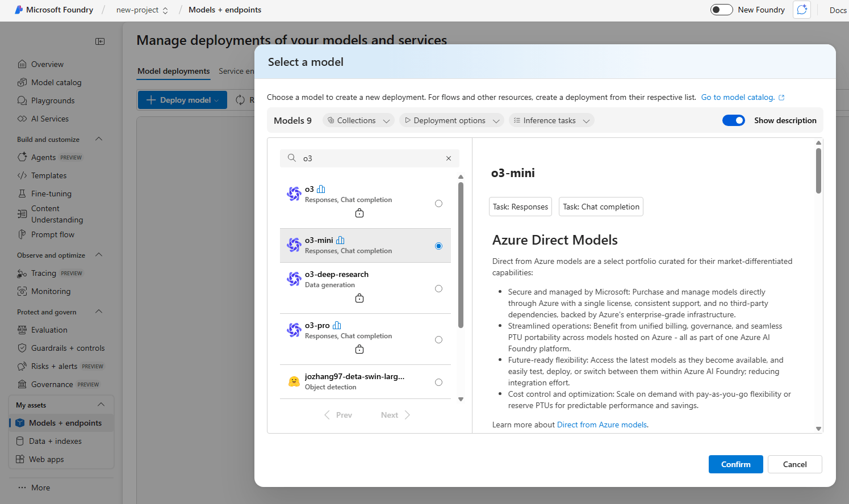Select the o3-pro radio button

click(438, 339)
